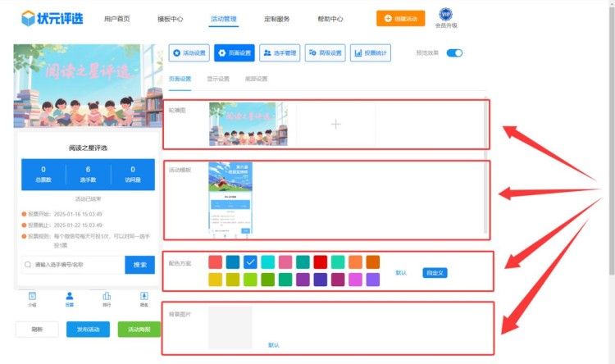Open 帮助中心 in top navigation
The image size is (615, 364).
[x=330, y=19]
